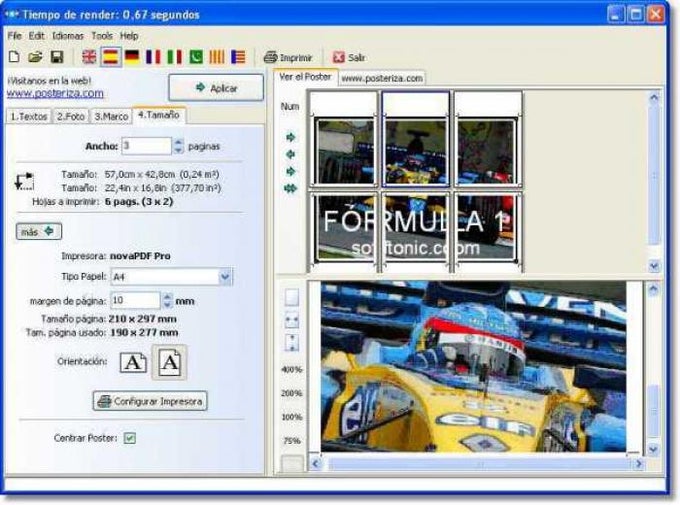Choose the French flag language icon
The image size is (680, 505).
coord(153,57)
